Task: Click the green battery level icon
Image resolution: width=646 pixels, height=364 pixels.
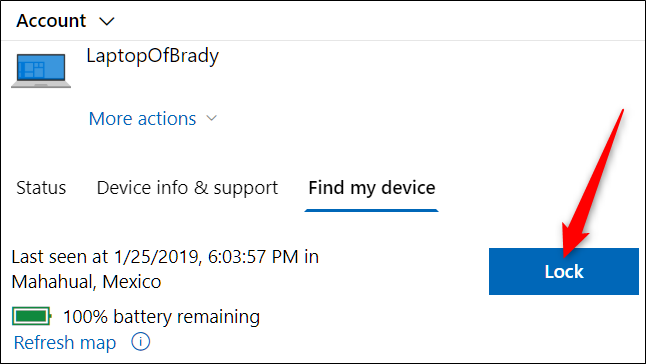Action: 32,316
